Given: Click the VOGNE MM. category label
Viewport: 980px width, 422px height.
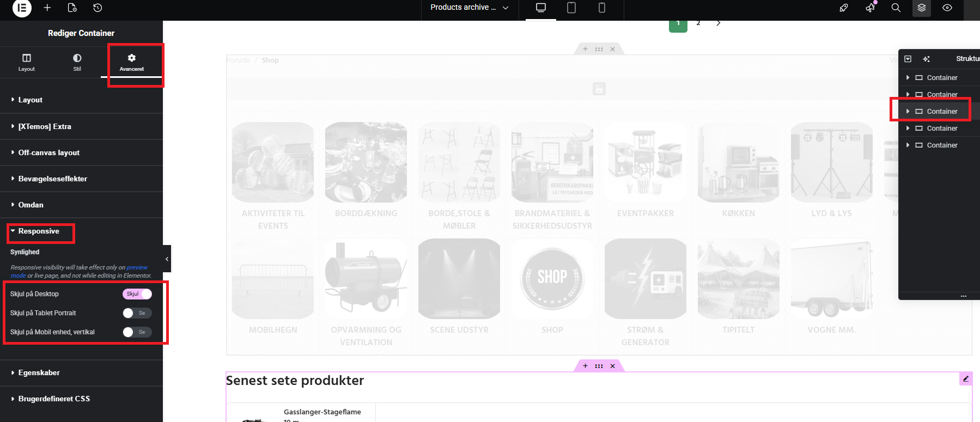Looking at the screenshot, I should click(x=831, y=330).
